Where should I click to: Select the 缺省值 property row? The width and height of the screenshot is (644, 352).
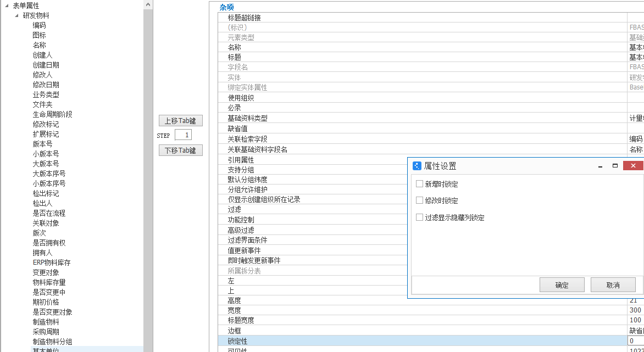click(431, 128)
